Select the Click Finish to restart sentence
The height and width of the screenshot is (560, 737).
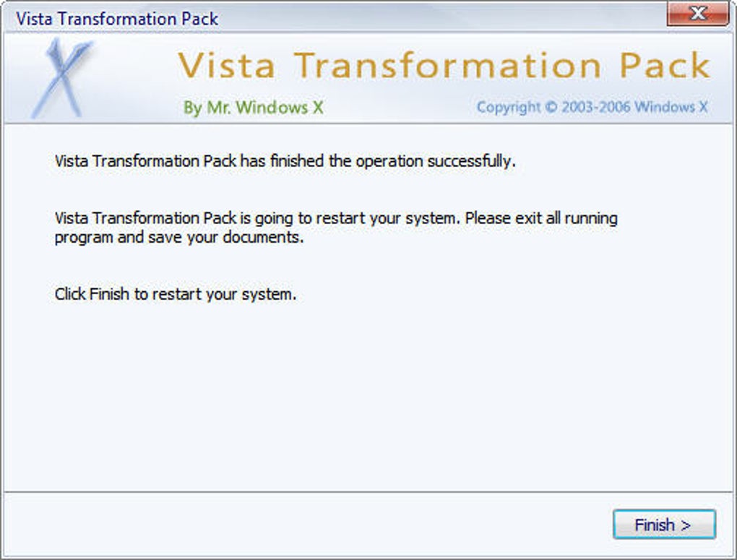(176, 294)
